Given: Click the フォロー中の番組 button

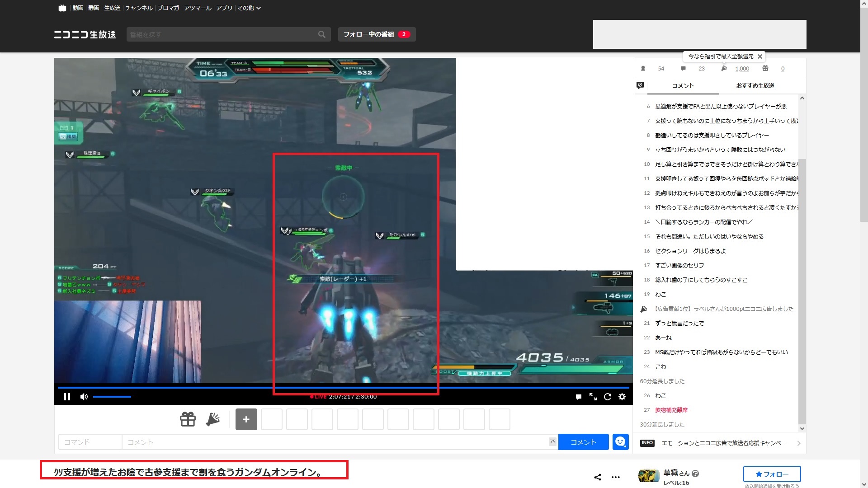Looking at the screenshot, I should tap(376, 34).
